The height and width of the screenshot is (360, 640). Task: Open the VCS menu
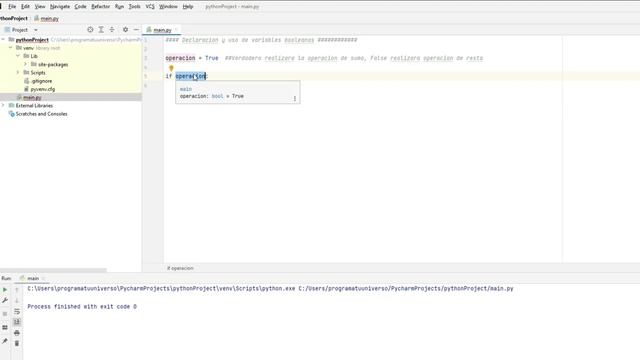(x=150, y=7)
